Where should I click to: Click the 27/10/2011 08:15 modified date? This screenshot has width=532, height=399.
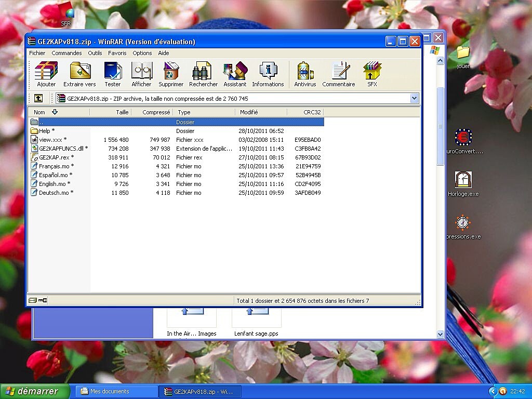(261, 157)
